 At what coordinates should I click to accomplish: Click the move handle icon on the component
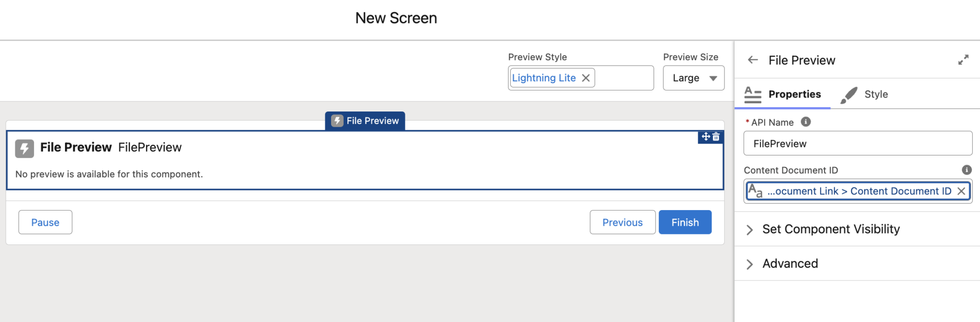706,137
